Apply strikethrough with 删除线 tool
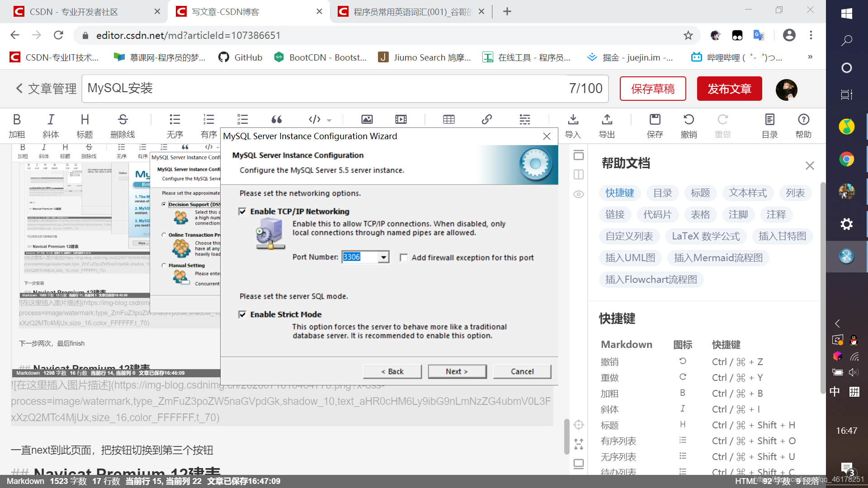This screenshot has width=868, height=488. pyautogui.click(x=123, y=126)
